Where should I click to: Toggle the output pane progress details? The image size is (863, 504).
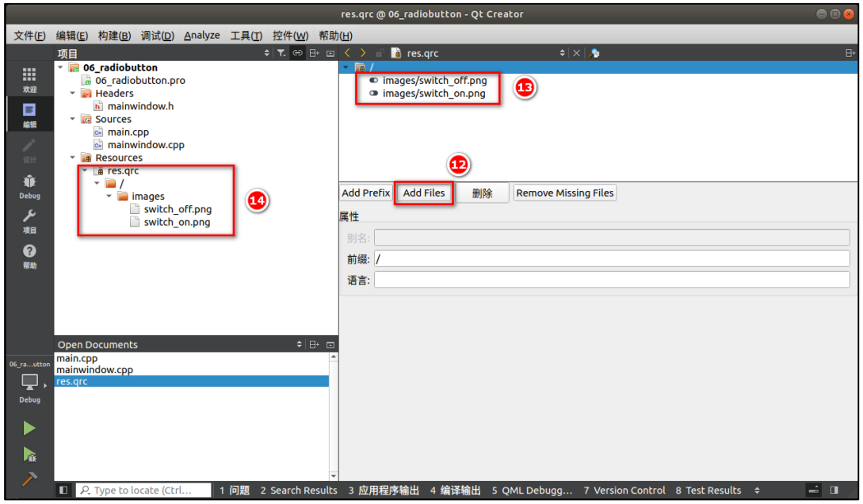point(813,490)
